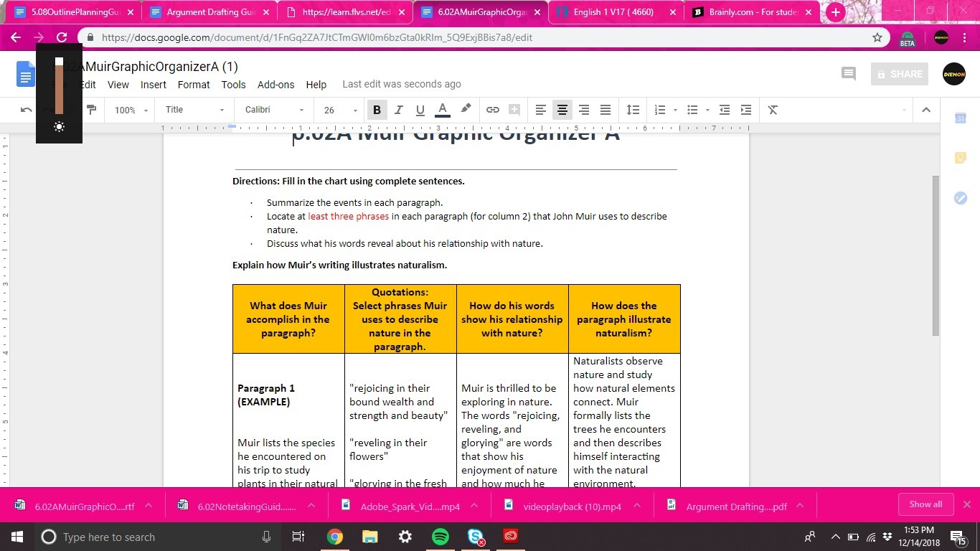
Task: Open the Tools menu
Action: [x=233, y=85]
